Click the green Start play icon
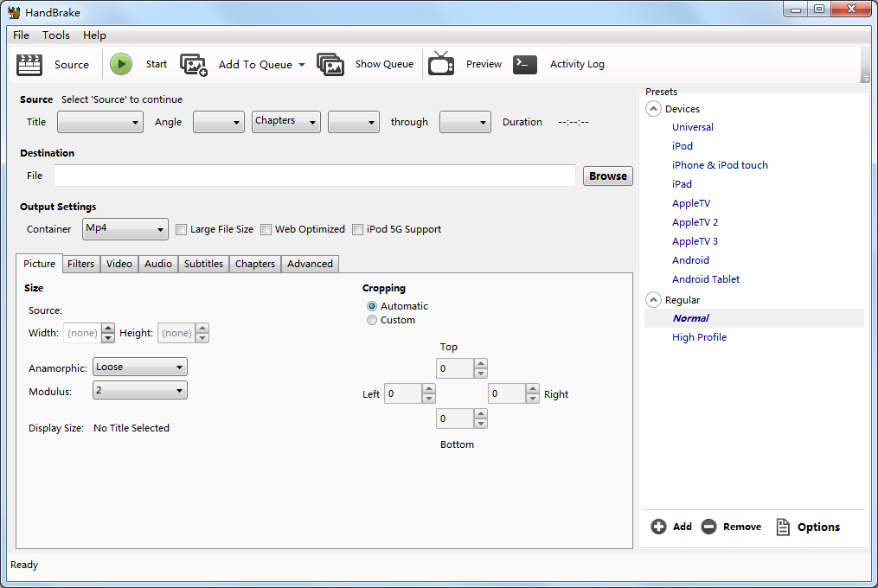 (121, 64)
